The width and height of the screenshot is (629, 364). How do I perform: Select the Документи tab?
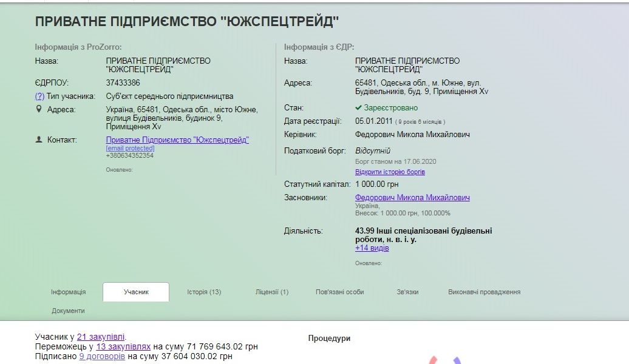(68, 311)
